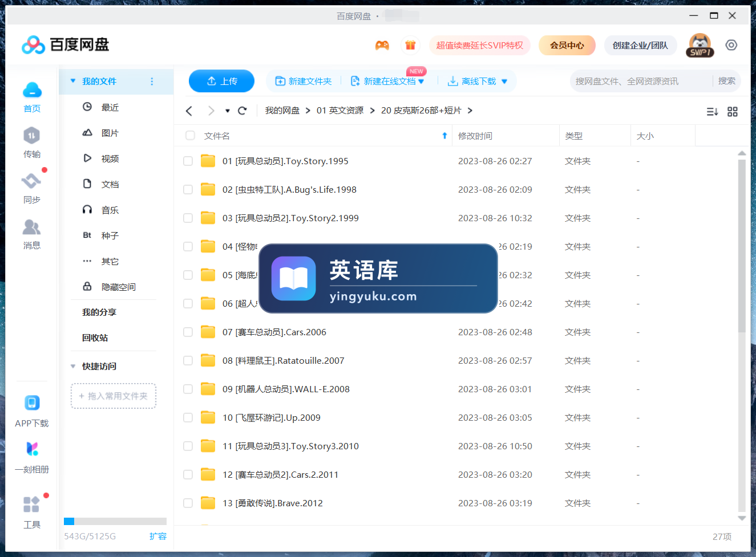The image size is (756, 557).
Task: Open folder icon of 07 Cars.2006
Action: pyautogui.click(x=208, y=332)
